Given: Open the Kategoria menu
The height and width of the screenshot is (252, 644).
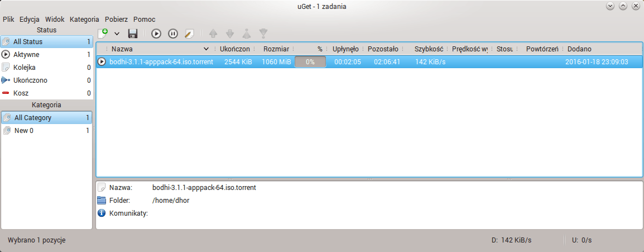Looking at the screenshot, I should [85, 20].
